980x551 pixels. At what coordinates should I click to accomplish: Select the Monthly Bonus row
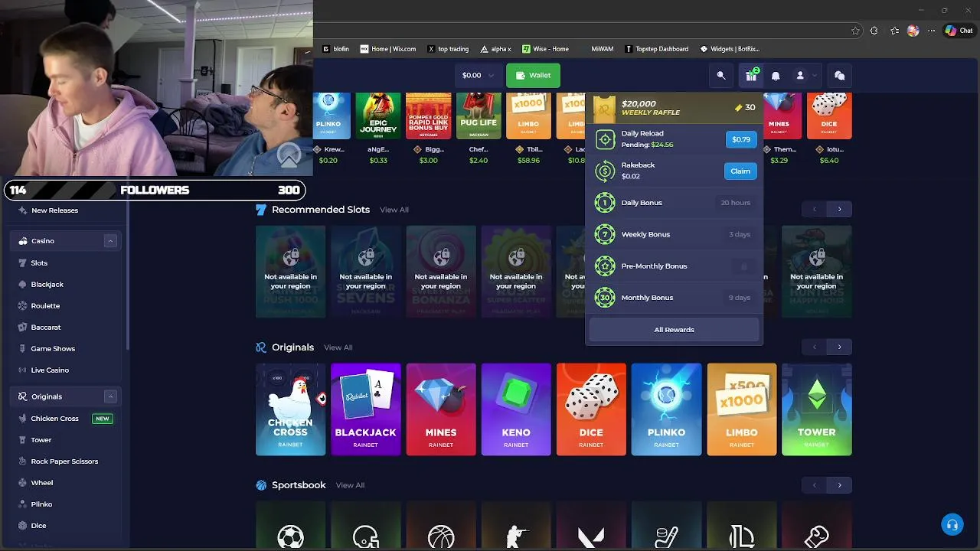tap(674, 298)
